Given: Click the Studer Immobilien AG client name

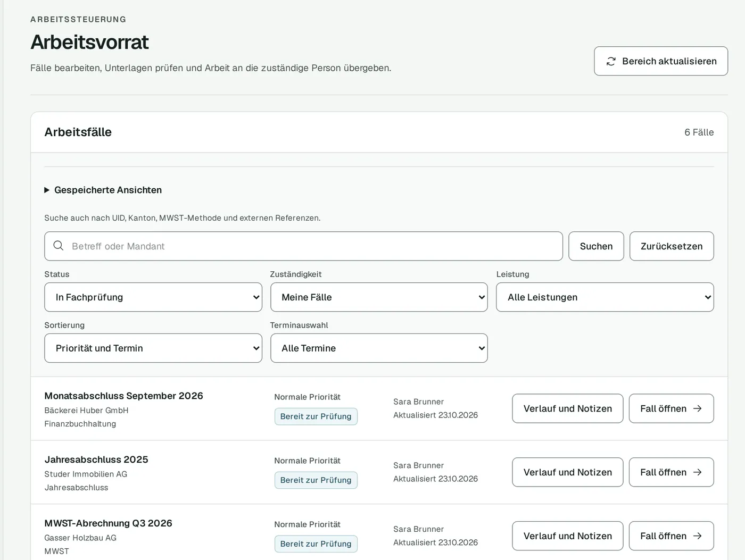Looking at the screenshot, I should [86, 474].
